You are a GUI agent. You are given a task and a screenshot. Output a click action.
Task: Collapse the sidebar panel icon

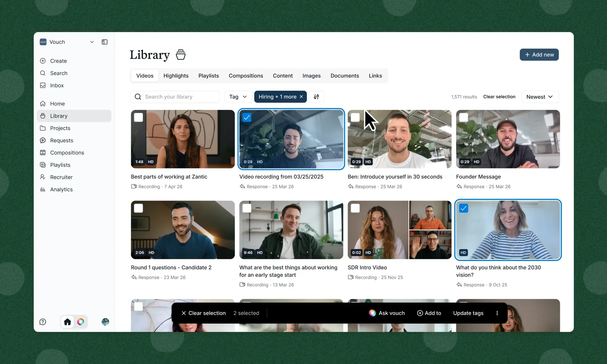tap(105, 42)
